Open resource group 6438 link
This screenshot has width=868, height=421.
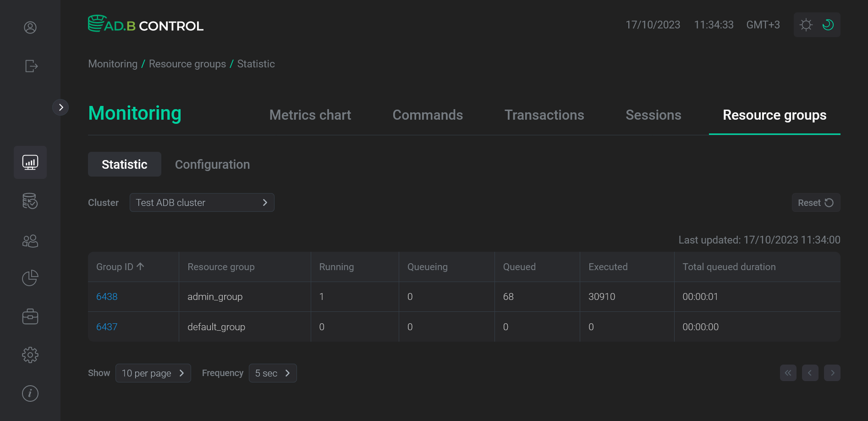pyautogui.click(x=107, y=296)
